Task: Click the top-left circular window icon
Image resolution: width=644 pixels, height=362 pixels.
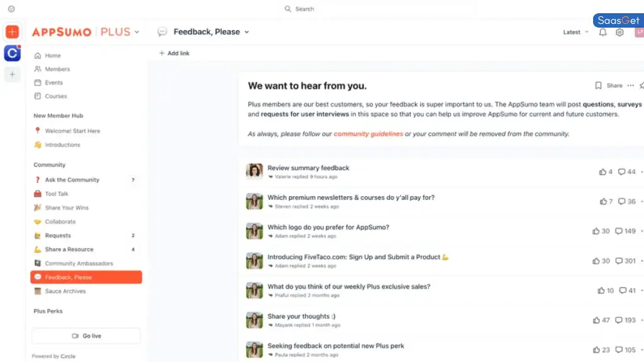Action: [11, 9]
